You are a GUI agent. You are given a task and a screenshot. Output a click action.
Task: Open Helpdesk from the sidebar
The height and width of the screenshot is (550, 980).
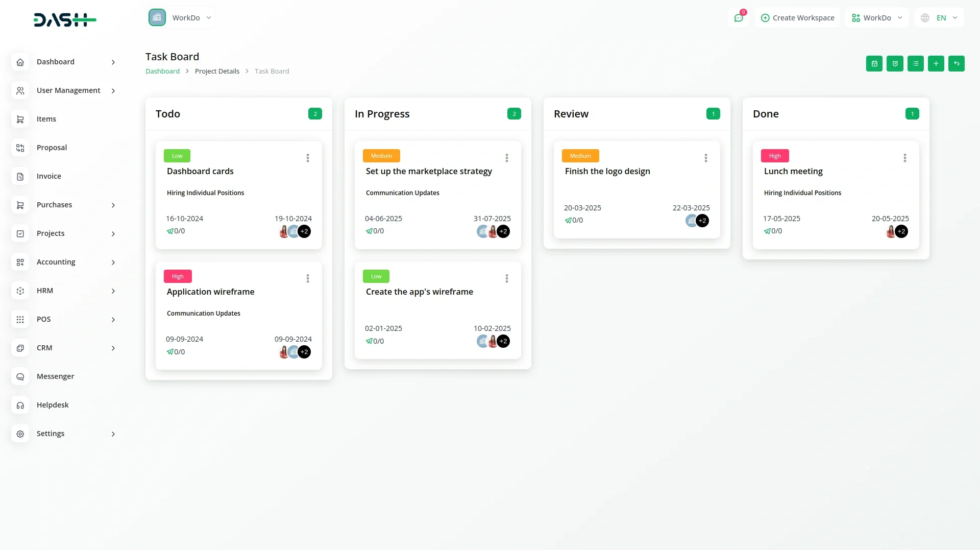point(53,405)
